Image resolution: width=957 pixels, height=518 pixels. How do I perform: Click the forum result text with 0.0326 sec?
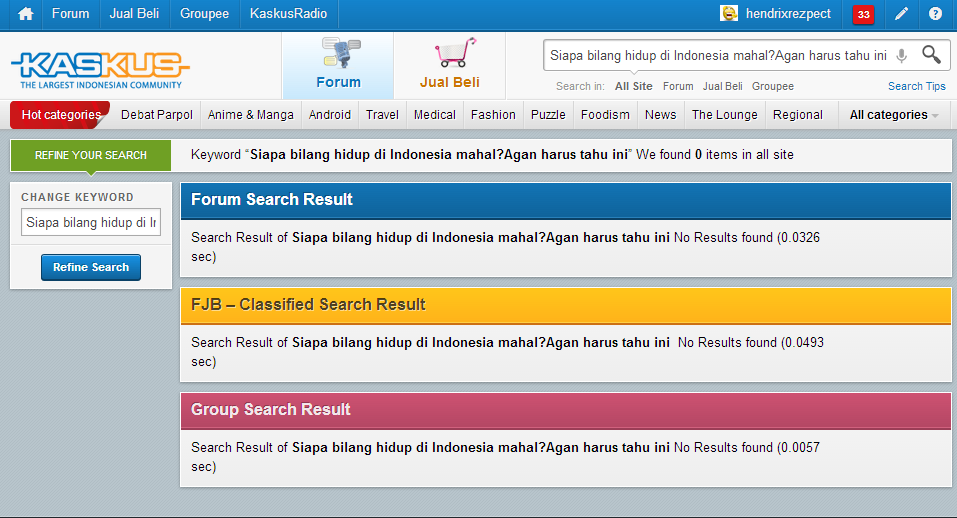click(505, 247)
